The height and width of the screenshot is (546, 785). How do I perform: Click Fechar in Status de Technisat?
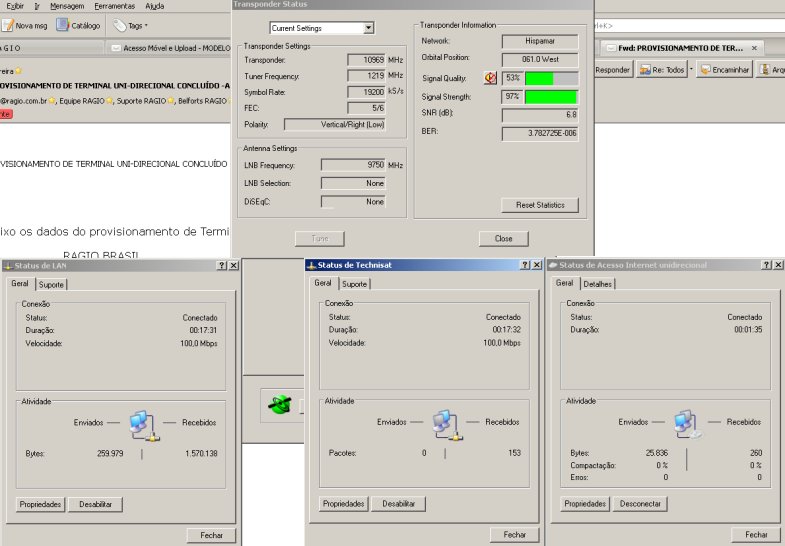click(x=515, y=534)
